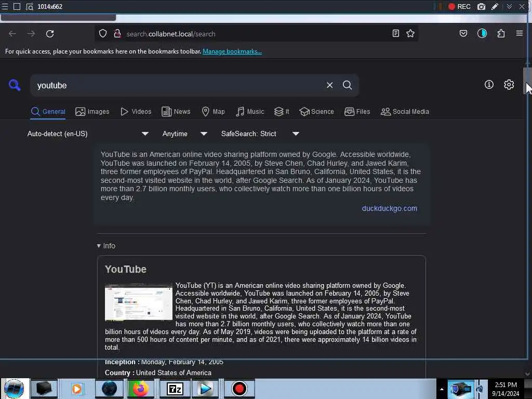Select the Science tab
Viewport: 532px width, 399px height.
coord(316,112)
